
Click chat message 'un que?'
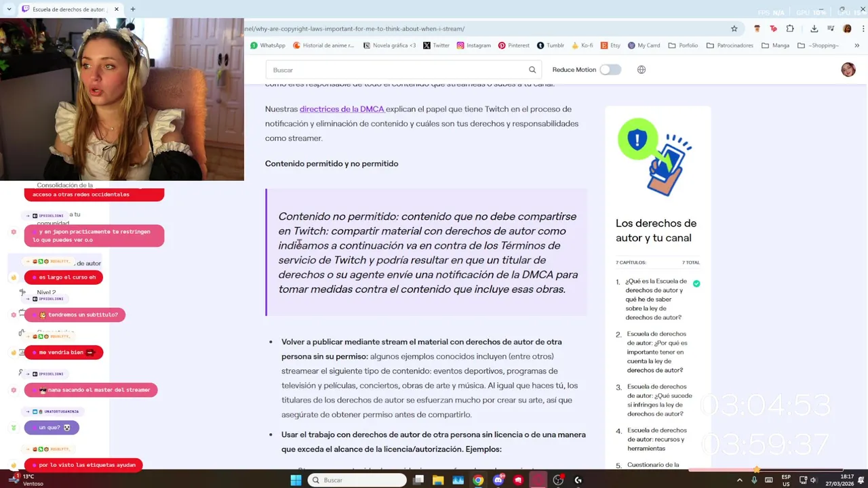52,428
